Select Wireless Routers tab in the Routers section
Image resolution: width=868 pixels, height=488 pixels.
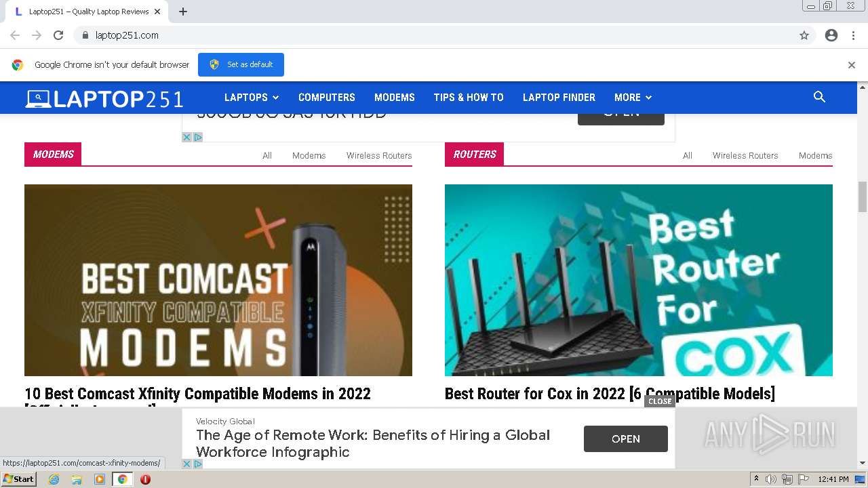click(x=745, y=155)
